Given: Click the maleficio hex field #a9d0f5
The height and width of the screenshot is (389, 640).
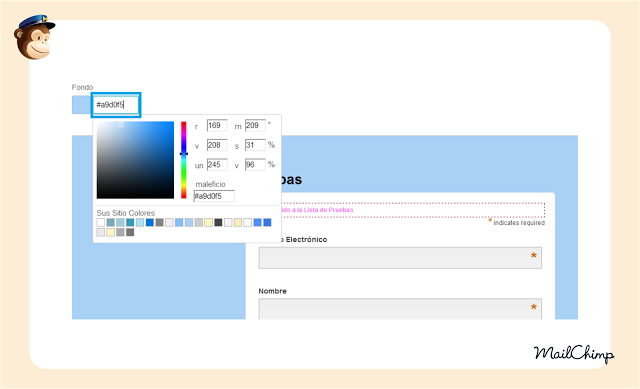Looking at the screenshot, I should coord(214,196).
